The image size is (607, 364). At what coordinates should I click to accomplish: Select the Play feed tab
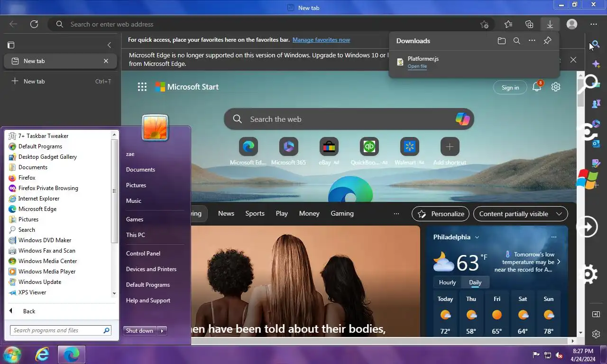tap(282, 213)
